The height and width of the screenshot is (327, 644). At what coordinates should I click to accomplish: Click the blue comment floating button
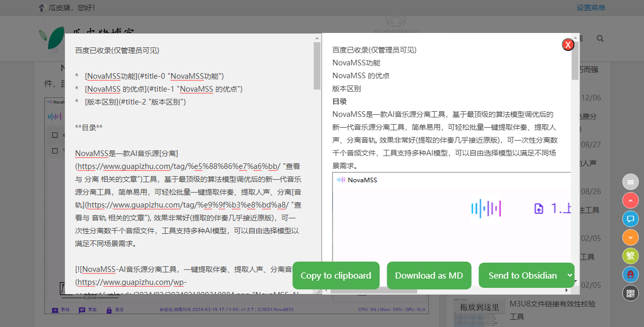[x=631, y=219]
